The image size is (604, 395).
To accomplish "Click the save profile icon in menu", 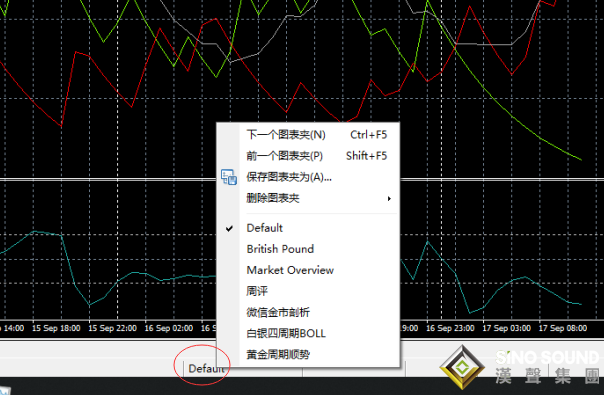I will coord(229,177).
